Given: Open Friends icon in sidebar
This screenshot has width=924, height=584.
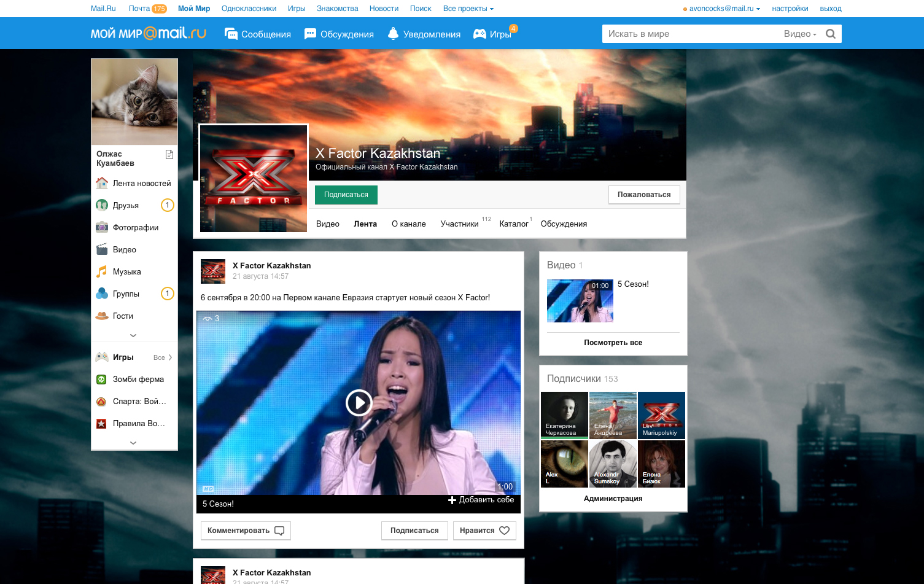Looking at the screenshot, I should pos(102,205).
